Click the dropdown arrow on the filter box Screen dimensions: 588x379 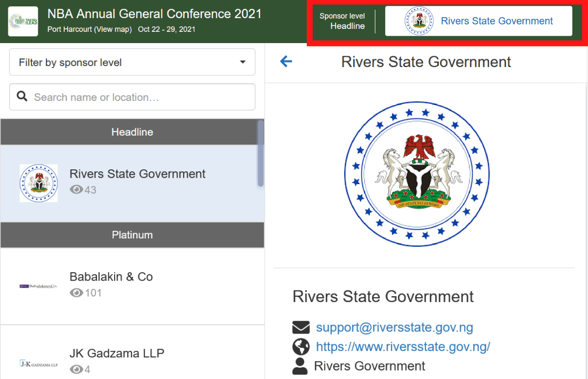point(242,62)
